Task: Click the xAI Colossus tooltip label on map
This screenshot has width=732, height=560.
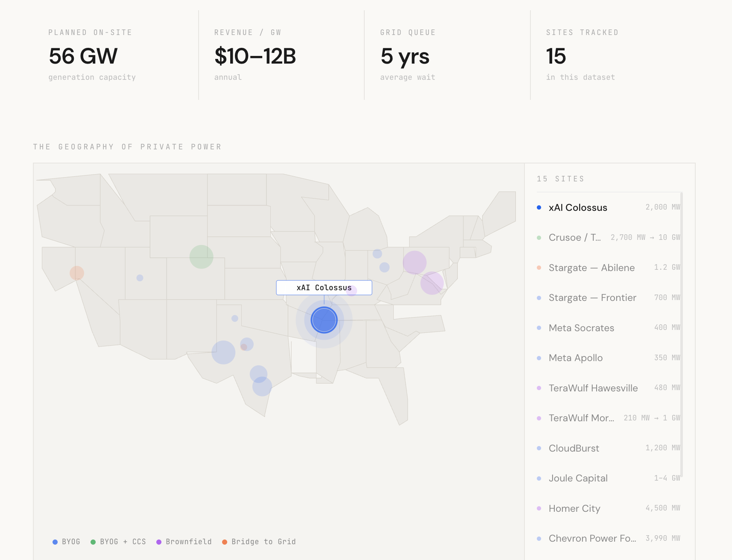Action: 324,288
